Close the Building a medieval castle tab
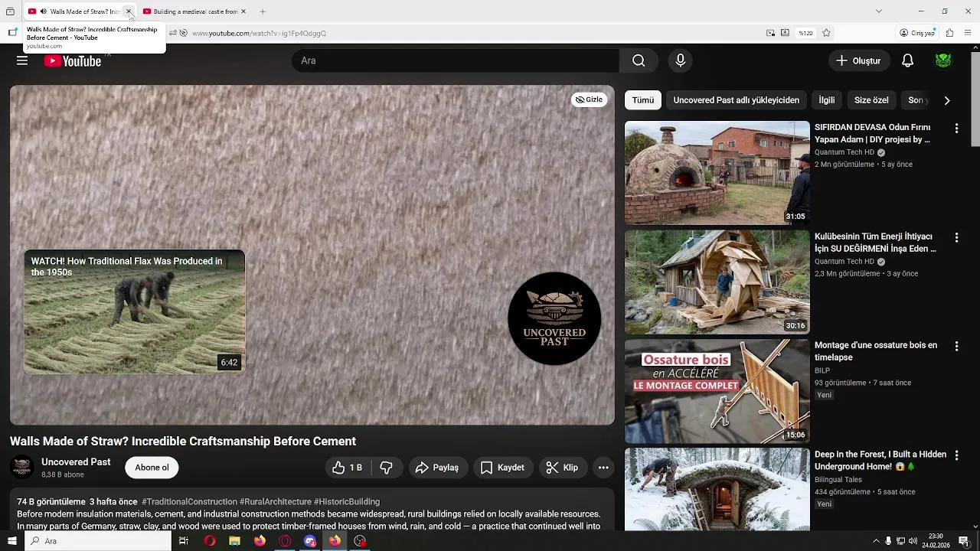 (243, 11)
